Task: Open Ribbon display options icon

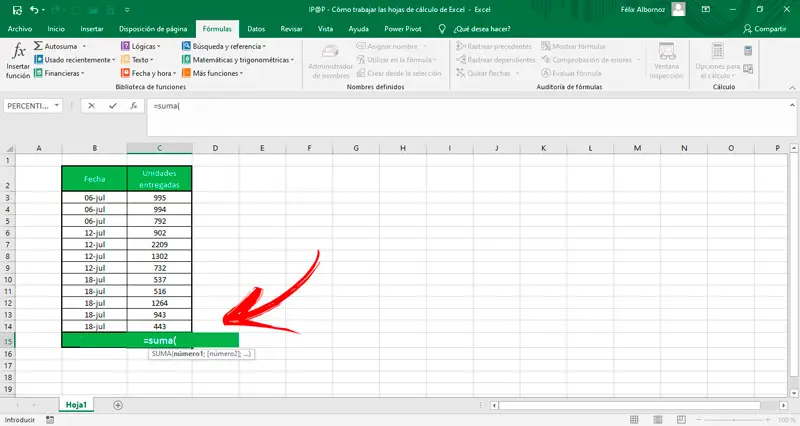Action: [706, 9]
